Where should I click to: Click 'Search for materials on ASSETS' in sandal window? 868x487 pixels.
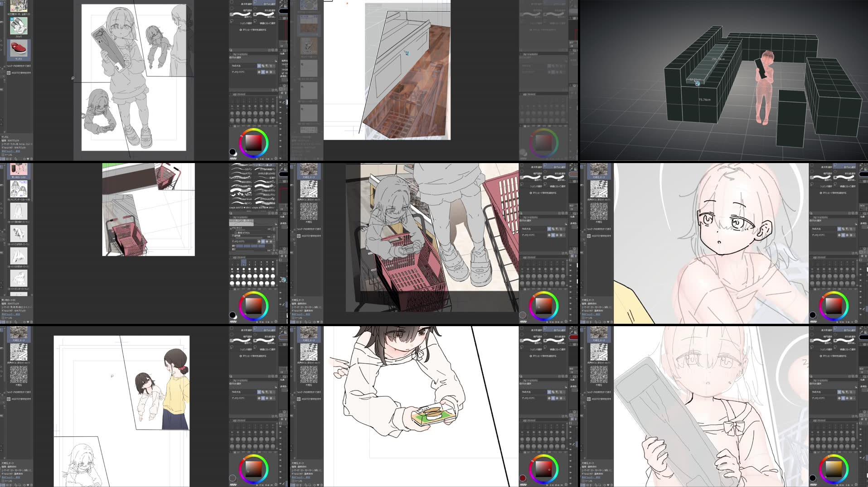point(19,72)
